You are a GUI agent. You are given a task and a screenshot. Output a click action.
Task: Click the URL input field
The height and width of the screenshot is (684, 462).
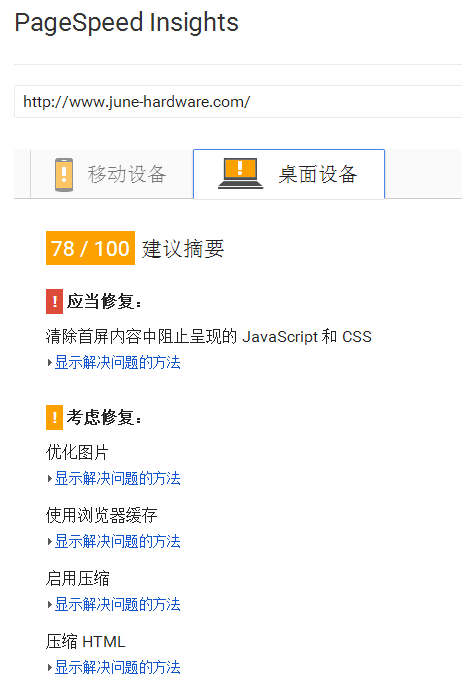coord(238,102)
